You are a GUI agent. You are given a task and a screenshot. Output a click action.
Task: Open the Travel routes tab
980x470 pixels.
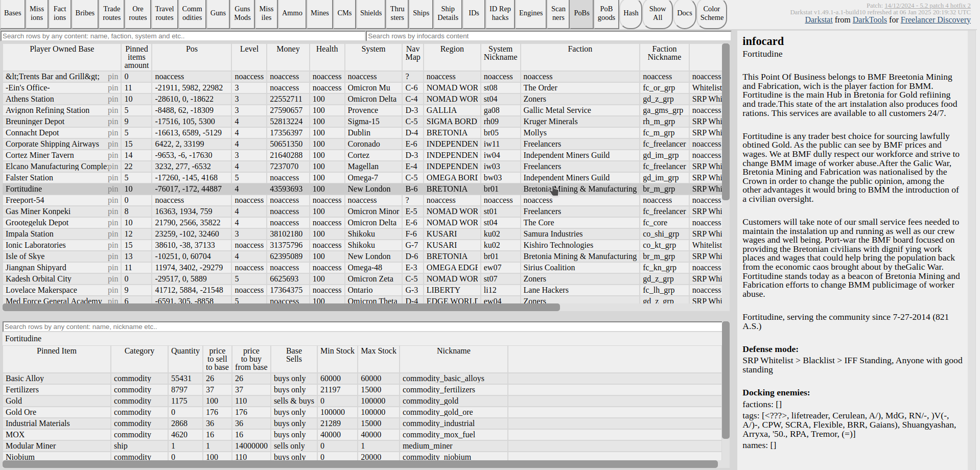(165, 13)
